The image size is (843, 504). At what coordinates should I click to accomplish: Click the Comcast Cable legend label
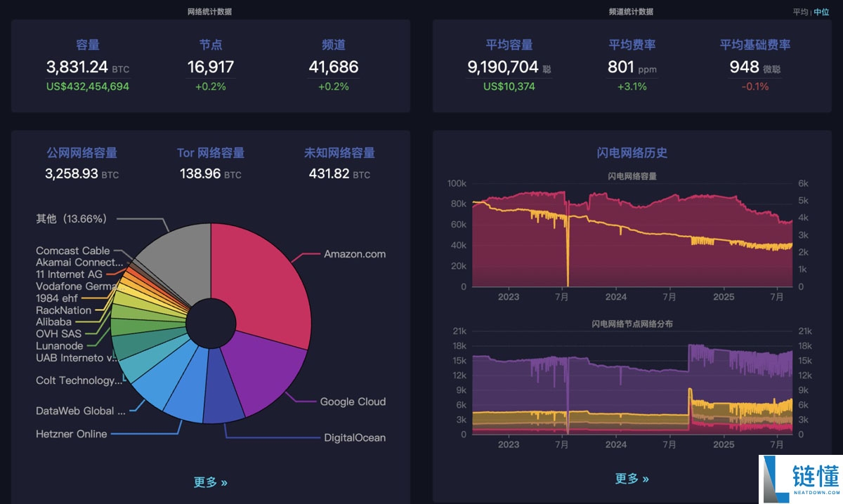coord(71,250)
